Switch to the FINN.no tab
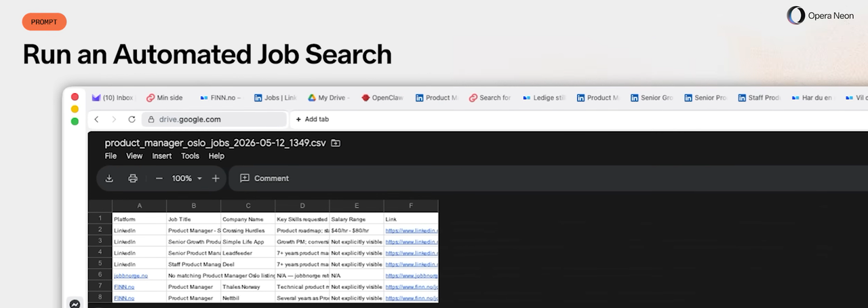This screenshot has height=308, width=868. pos(220,98)
